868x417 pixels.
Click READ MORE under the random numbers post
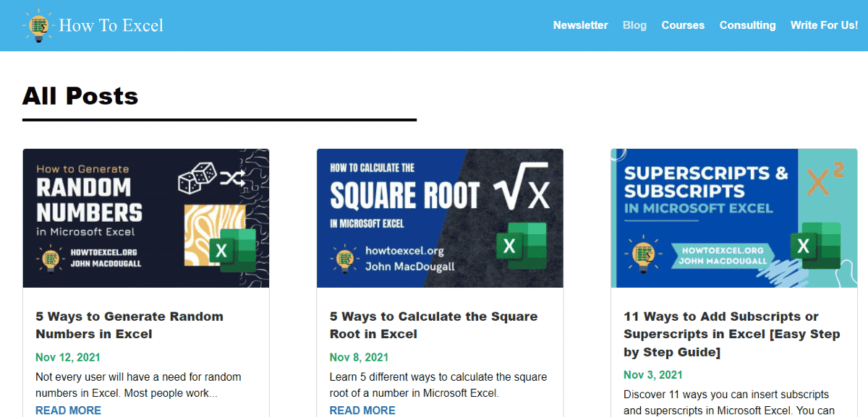[x=68, y=410]
